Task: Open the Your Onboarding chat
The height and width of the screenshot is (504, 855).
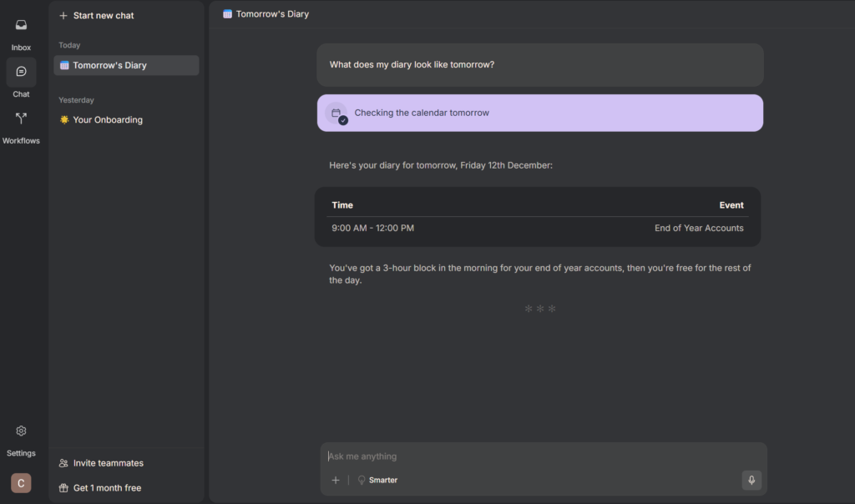Action: pyautogui.click(x=108, y=120)
